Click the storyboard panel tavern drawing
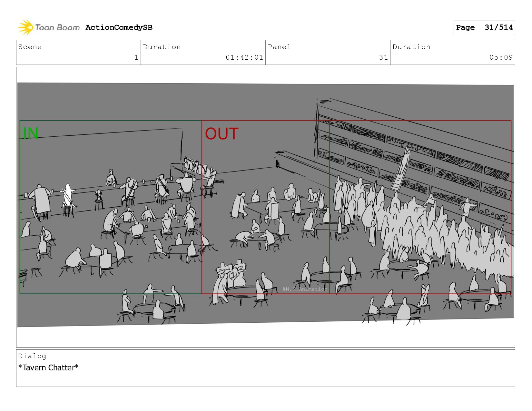532x411 pixels. [265, 205]
